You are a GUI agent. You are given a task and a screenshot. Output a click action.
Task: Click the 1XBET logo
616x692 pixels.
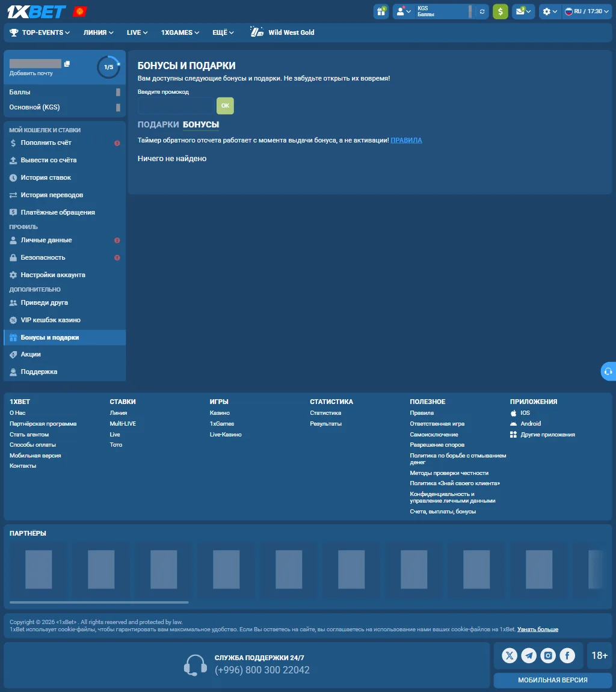tap(37, 12)
